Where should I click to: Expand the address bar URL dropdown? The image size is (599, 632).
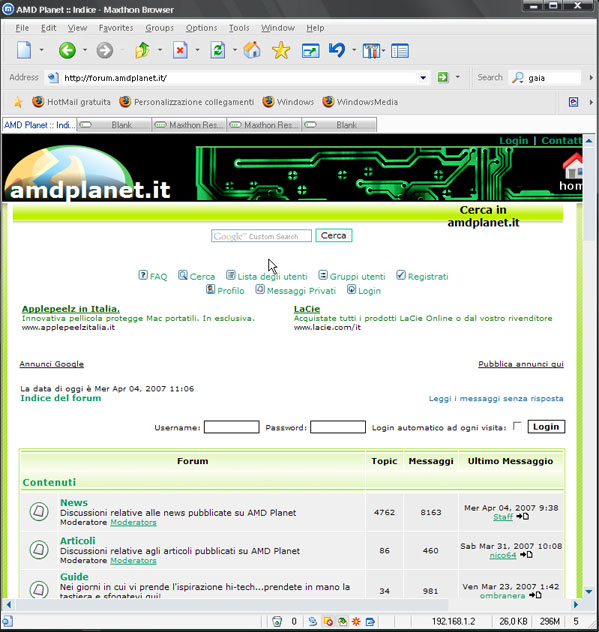pyautogui.click(x=423, y=77)
